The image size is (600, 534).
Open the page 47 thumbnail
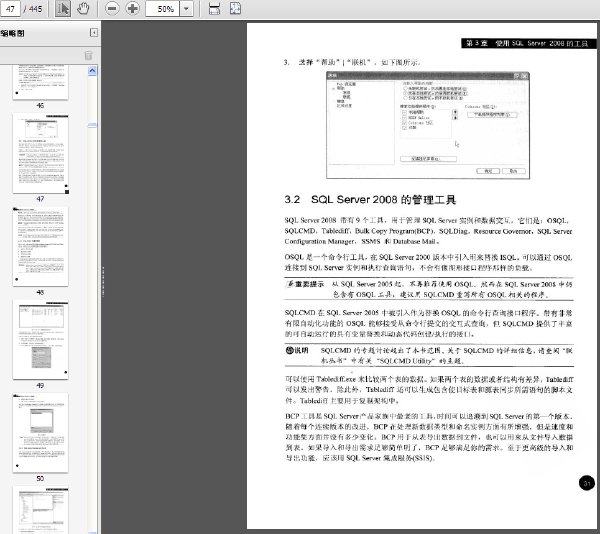pos(41,153)
